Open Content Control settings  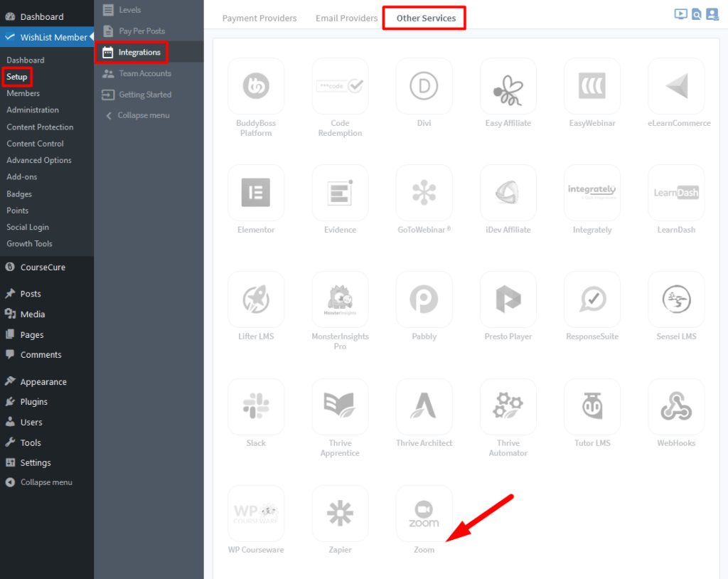(36, 144)
